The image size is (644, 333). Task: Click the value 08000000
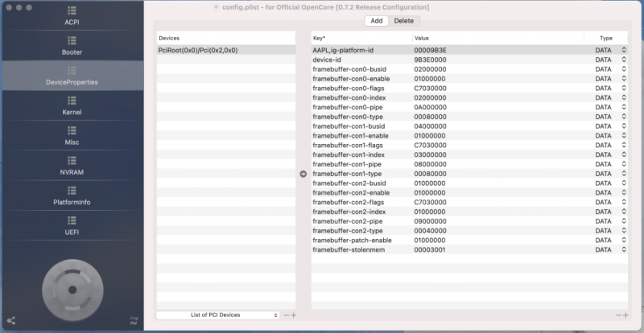tap(430, 164)
